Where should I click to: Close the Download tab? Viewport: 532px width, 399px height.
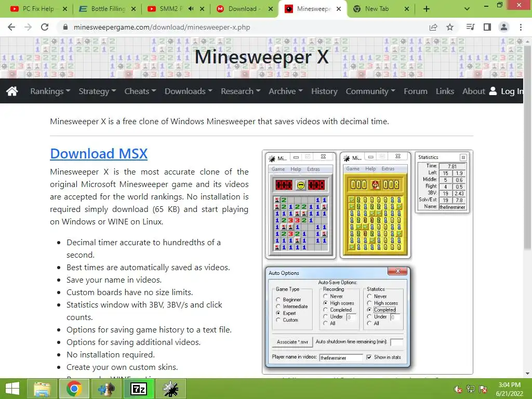270,9
